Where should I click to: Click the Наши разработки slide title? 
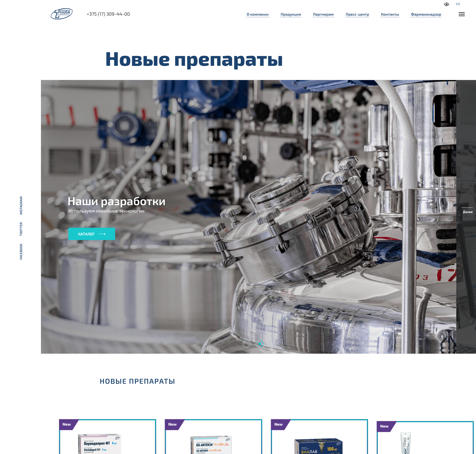116,201
